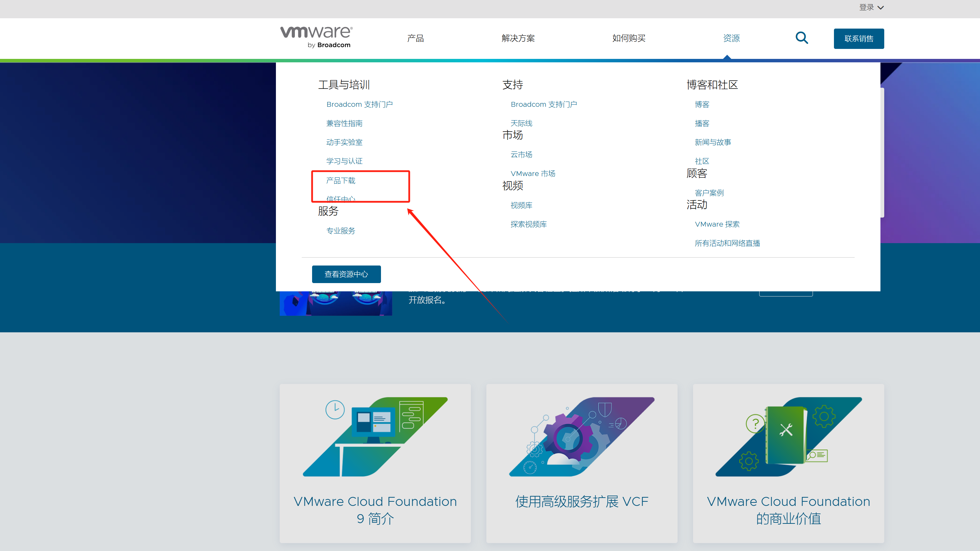Viewport: 980px width, 551px height.
Task: Open the VMware Cloud Foundation 9 简介 card
Action: (x=375, y=463)
